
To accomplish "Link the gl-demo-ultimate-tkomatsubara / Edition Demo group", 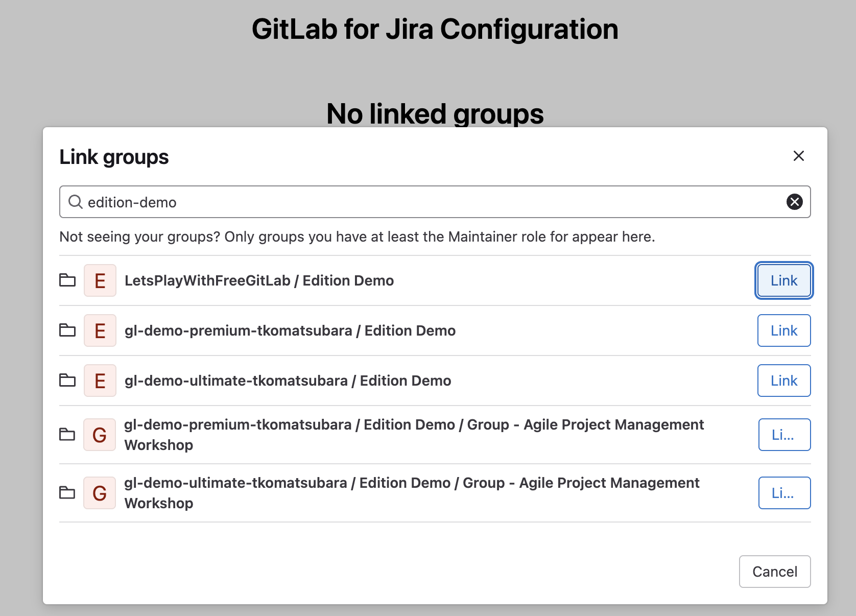I will 784,381.
